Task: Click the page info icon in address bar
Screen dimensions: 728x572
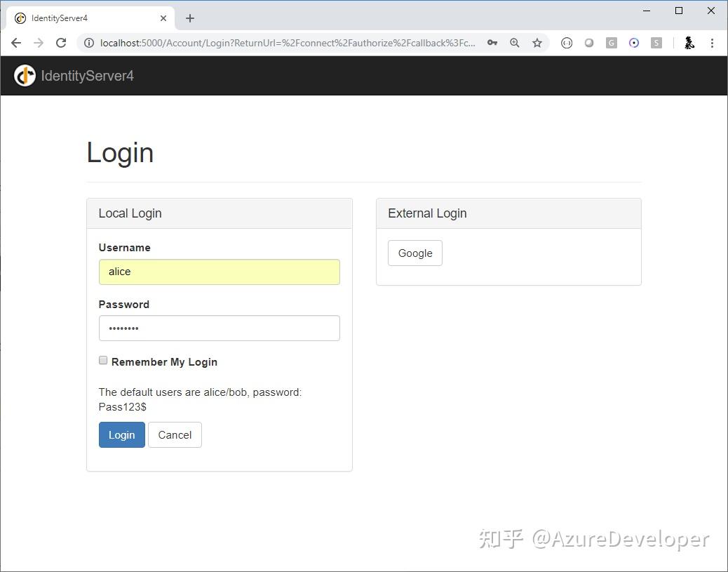Action: coord(88,43)
